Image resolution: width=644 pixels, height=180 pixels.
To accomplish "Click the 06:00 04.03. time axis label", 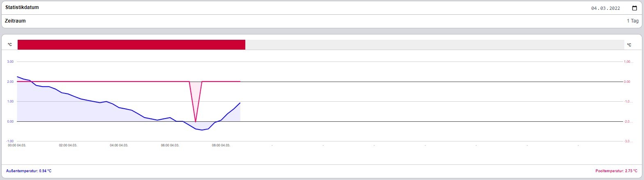I will [x=170, y=145].
